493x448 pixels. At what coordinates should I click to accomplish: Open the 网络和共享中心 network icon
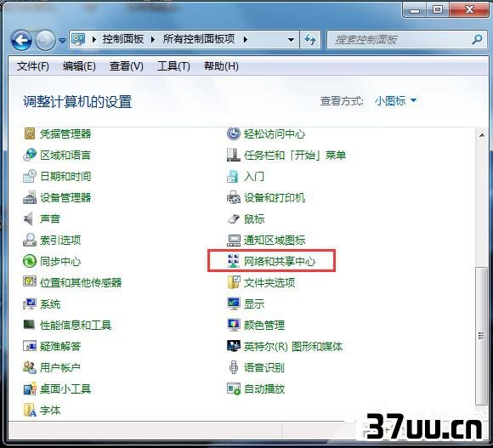[233, 261]
